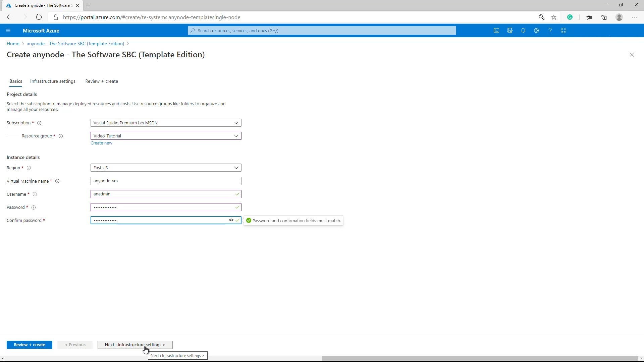644x362 pixels.
Task: Add this page to favorites star
Action: [x=554, y=17]
